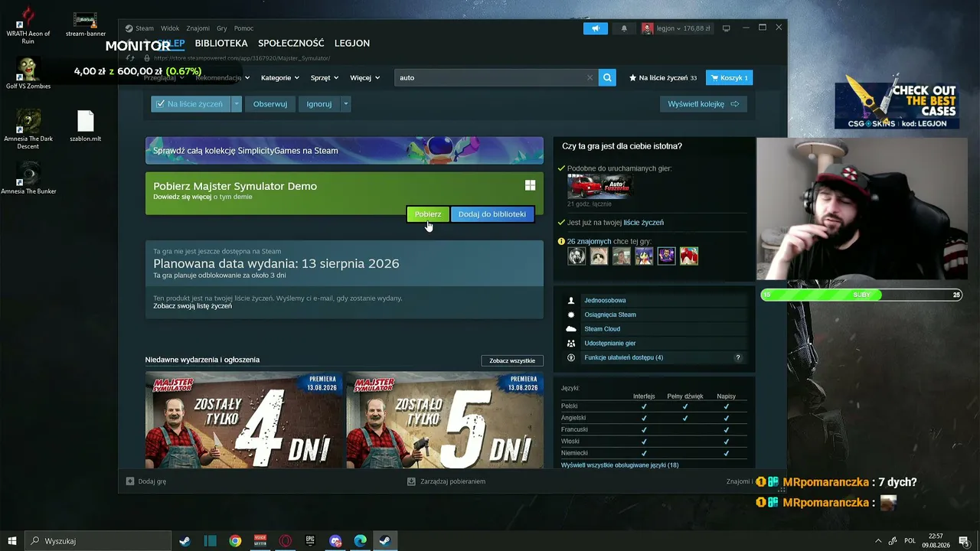Open Windows Start menu

click(12, 541)
